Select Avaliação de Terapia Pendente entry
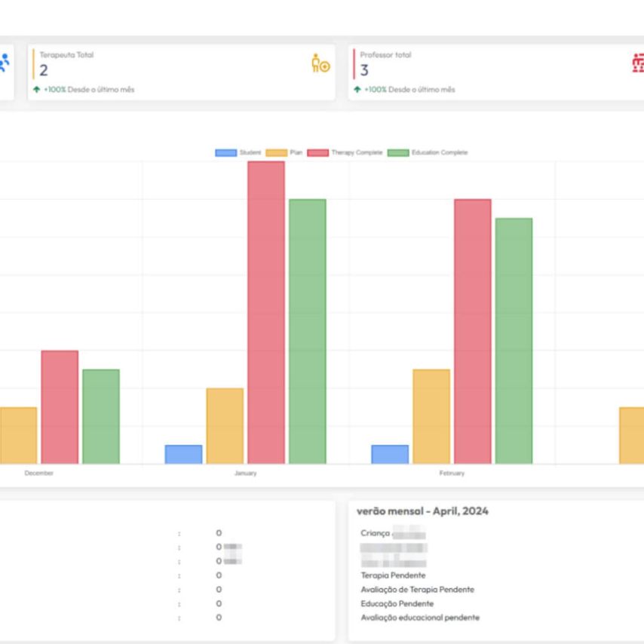644x644 pixels. click(x=417, y=590)
